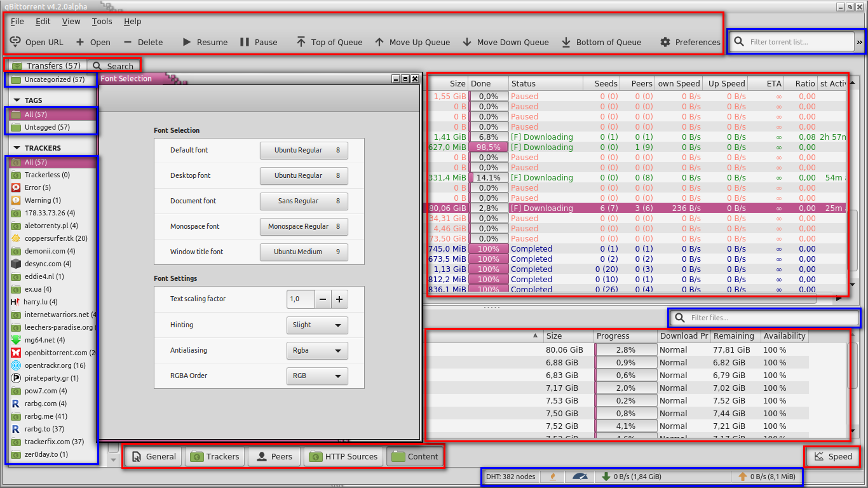The image size is (868, 488).
Task: Open the Antialiasing dropdown
Action: pos(317,351)
